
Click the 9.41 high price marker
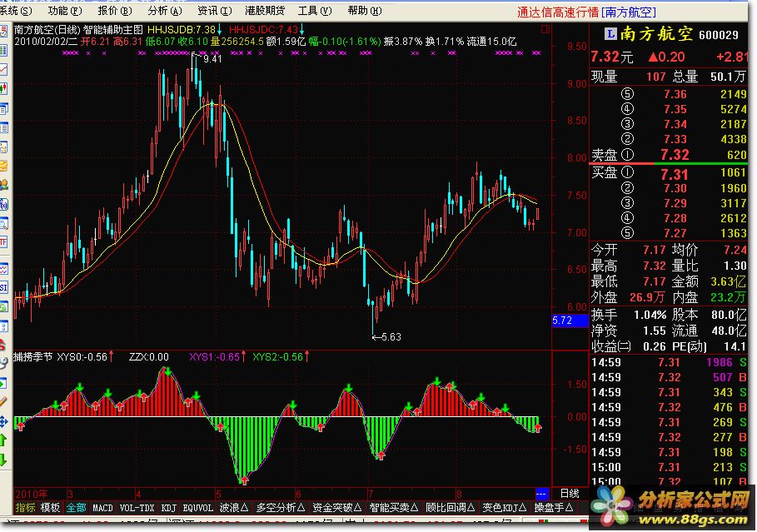[x=212, y=59]
